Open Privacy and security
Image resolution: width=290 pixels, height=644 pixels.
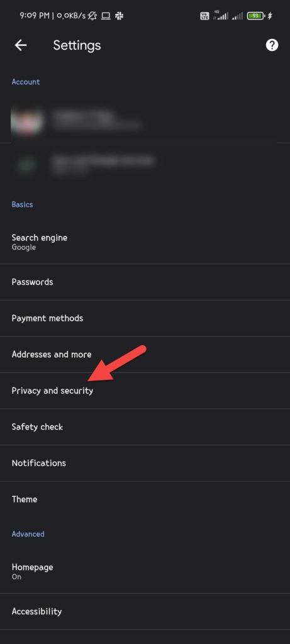tap(145, 391)
